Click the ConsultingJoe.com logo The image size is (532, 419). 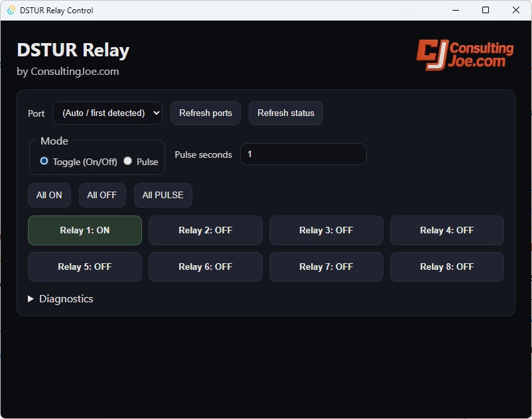tap(465, 55)
